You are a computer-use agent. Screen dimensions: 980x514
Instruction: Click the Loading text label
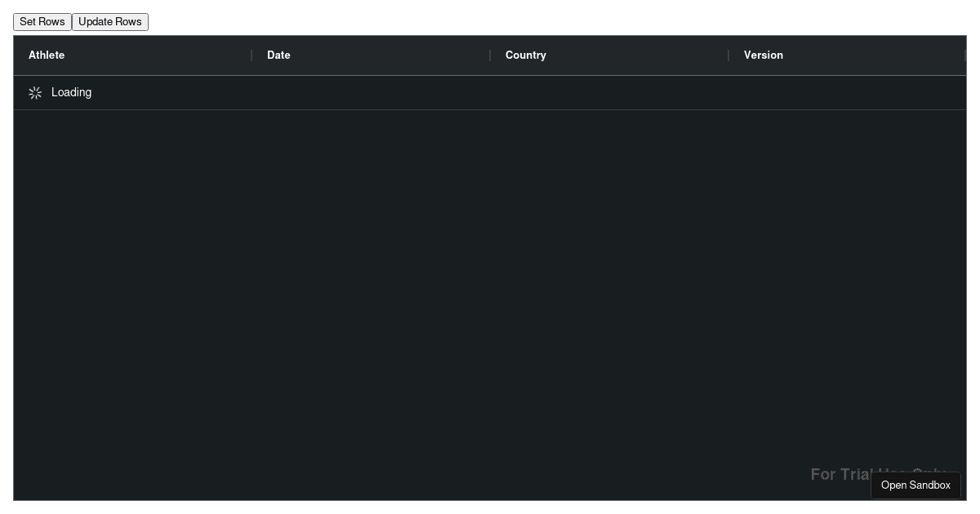[x=71, y=92]
